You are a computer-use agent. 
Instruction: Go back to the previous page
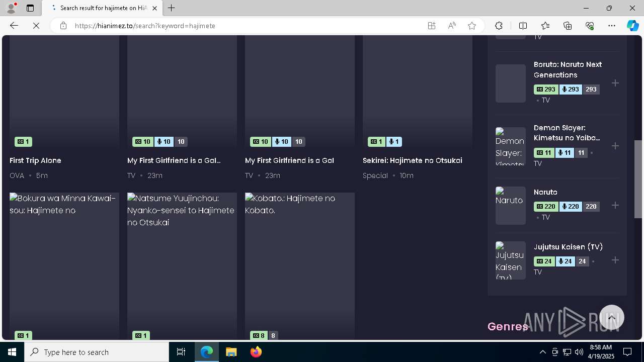(x=14, y=26)
